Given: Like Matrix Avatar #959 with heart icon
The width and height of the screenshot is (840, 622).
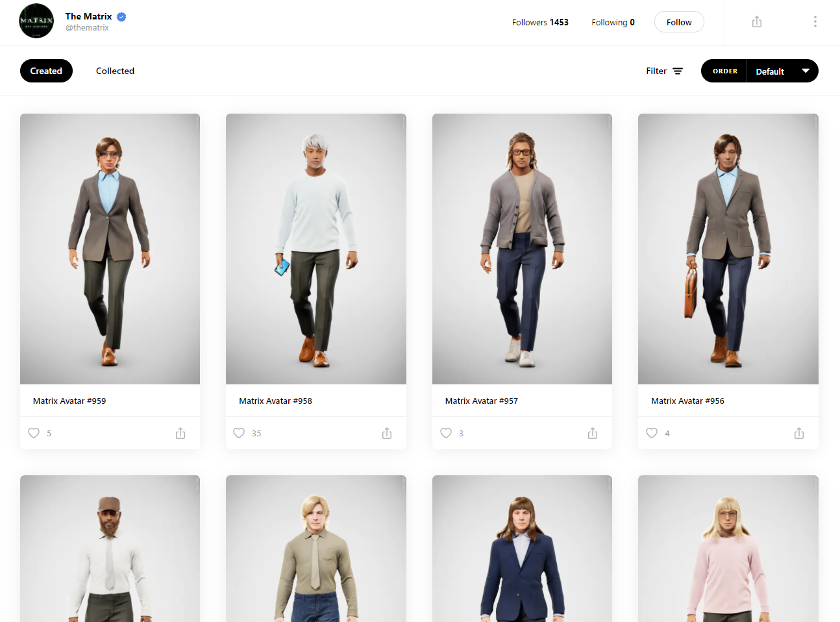Looking at the screenshot, I should tap(34, 433).
